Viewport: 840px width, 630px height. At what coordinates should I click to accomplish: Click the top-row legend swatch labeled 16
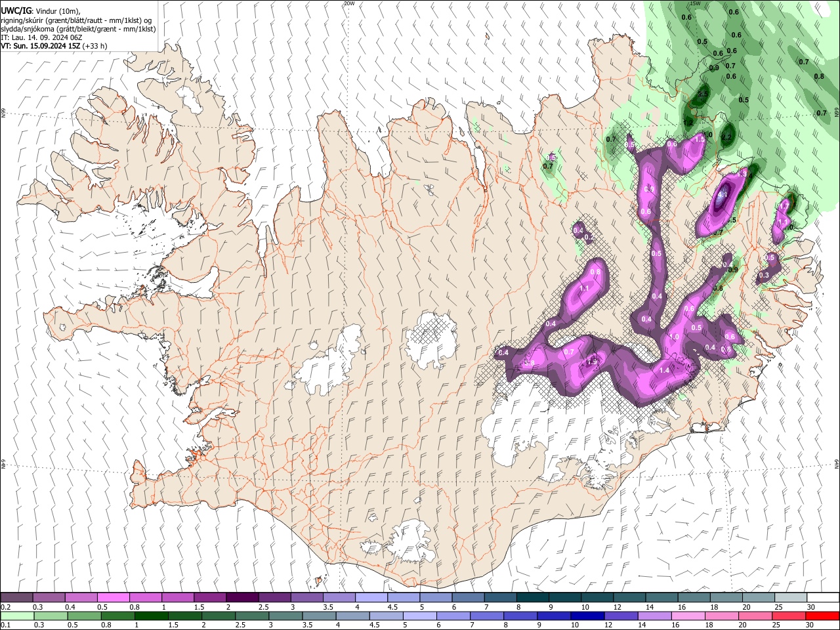[x=694, y=598]
